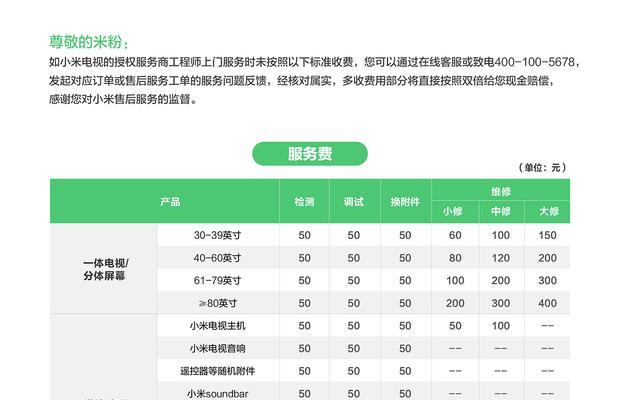The width and height of the screenshot is (620, 400).
Task: Click 调试 value 50 in 小米电视主机 row
Action: click(x=353, y=326)
